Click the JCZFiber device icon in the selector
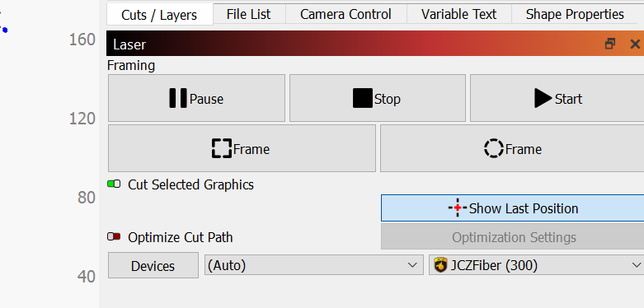Viewport: 644px width, 308px height. tap(440, 265)
